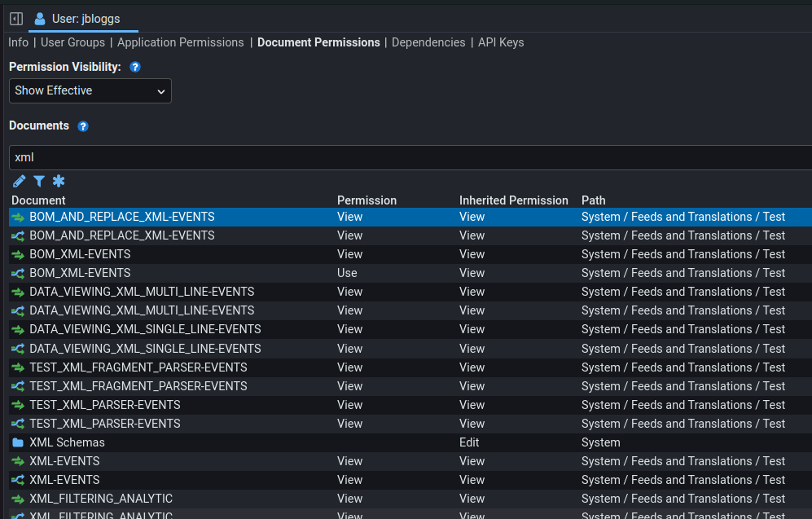Click the blue filter funnel icon
This screenshot has height=519, width=812.
[39, 181]
